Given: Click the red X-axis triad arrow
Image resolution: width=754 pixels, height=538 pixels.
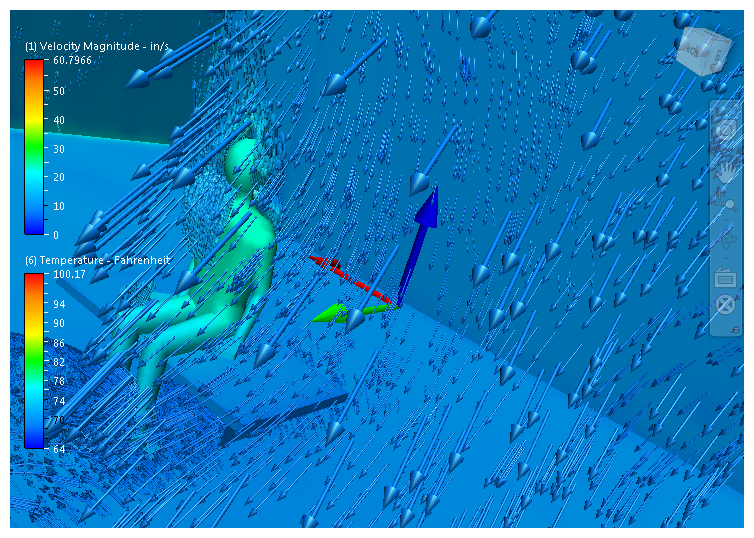Looking at the screenshot, I should point(351,280).
